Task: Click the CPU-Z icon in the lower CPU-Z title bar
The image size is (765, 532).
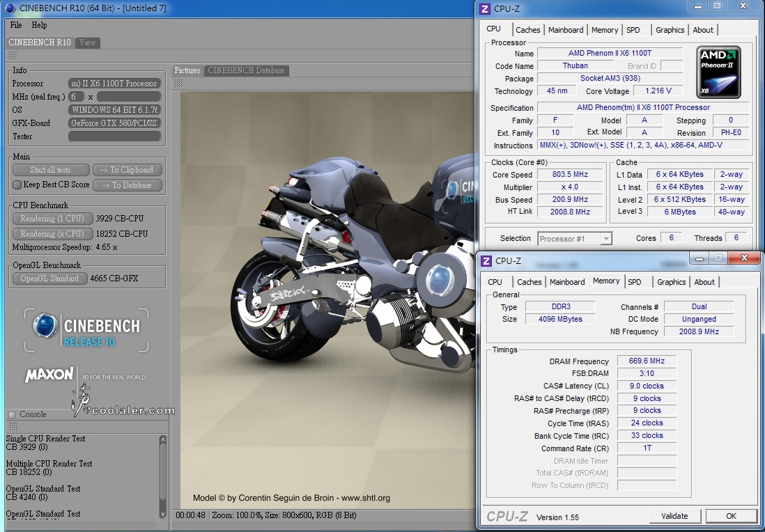Action: point(486,261)
